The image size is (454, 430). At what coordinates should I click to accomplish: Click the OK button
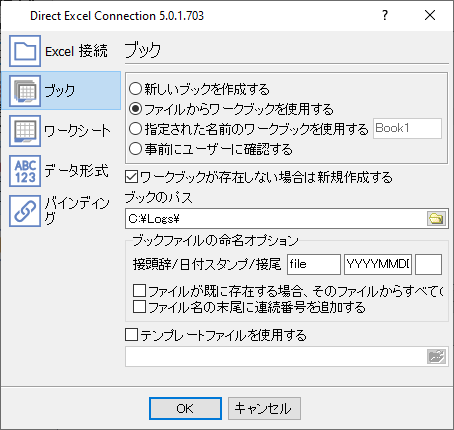click(185, 408)
